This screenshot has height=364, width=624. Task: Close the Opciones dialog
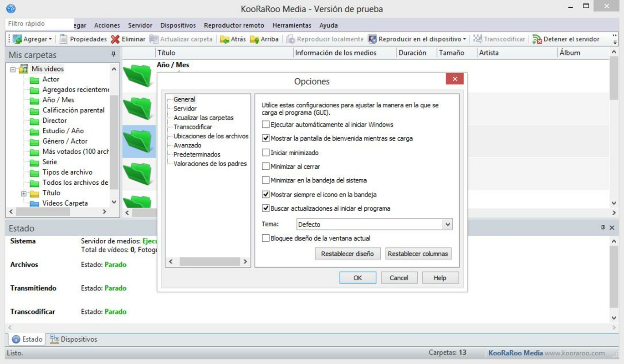(x=455, y=79)
